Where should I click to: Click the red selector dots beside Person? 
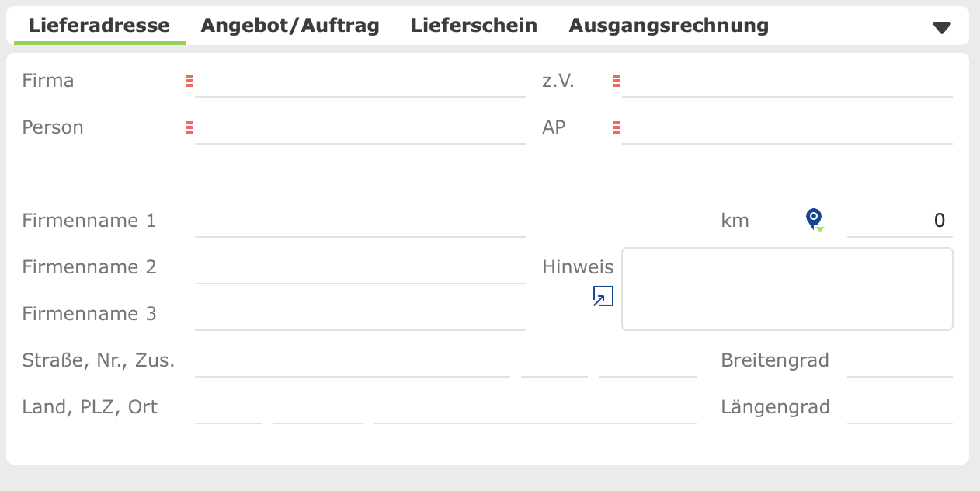(x=189, y=127)
